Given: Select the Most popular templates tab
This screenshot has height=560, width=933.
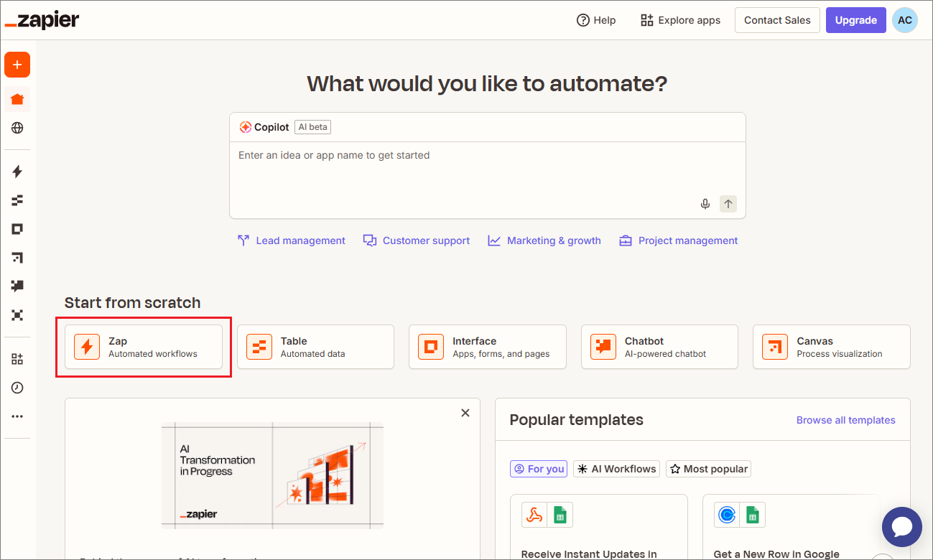Looking at the screenshot, I should 708,469.
